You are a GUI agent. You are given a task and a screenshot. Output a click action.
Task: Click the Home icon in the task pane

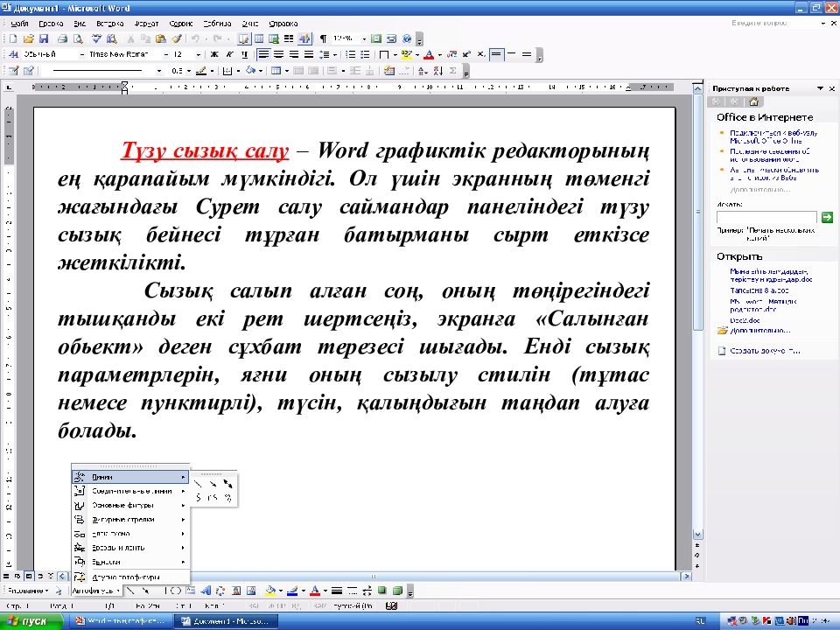point(753,101)
